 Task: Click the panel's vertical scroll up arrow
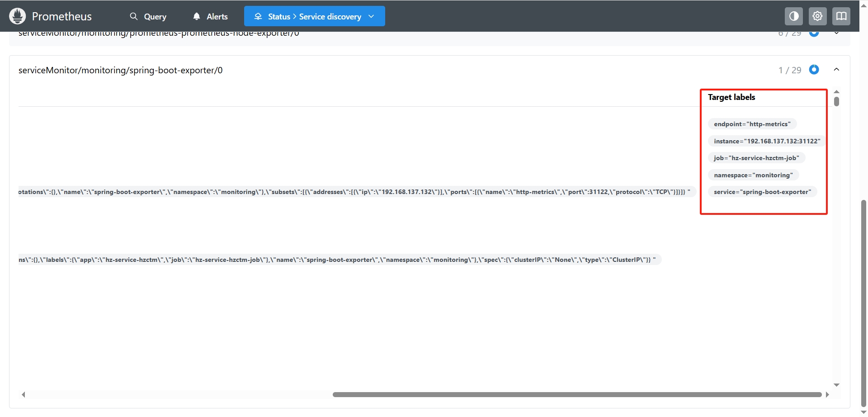(836, 92)
